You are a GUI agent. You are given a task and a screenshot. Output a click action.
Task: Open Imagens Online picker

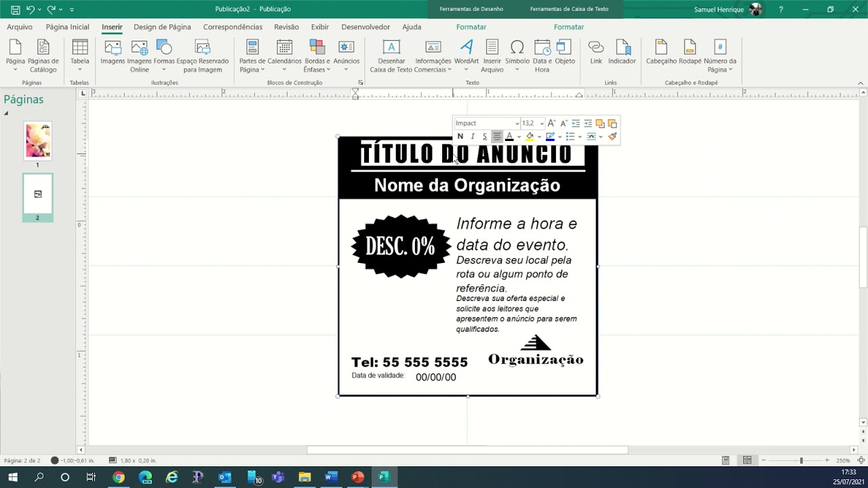click(x=140, y=56)
